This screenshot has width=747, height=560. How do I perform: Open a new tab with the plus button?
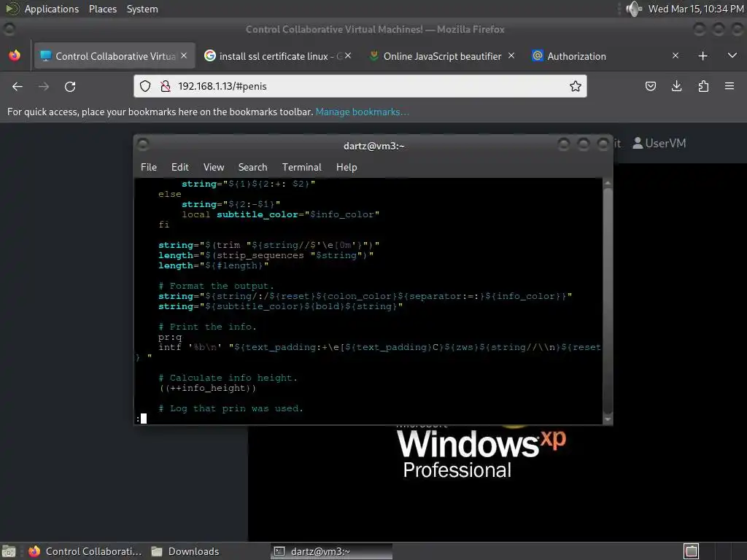tap(703, 55)
